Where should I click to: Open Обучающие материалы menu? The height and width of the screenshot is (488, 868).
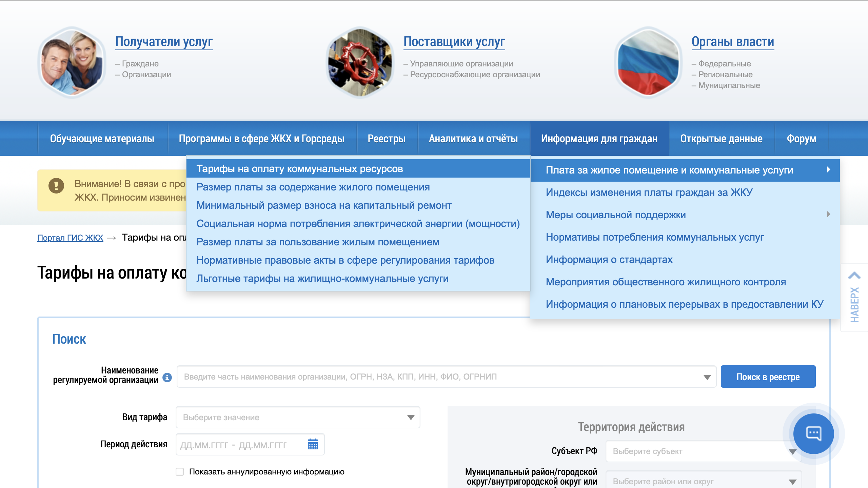point(102,139)
